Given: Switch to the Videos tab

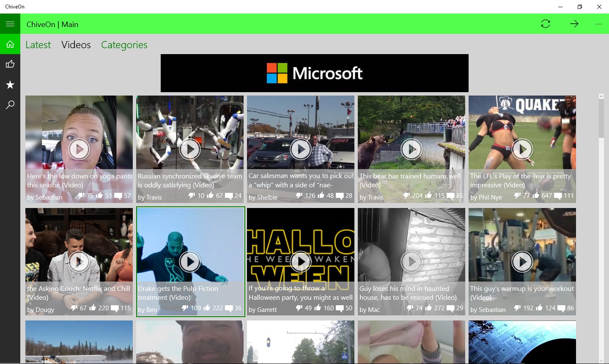Looking at the screenshot, I should [76, 45].
